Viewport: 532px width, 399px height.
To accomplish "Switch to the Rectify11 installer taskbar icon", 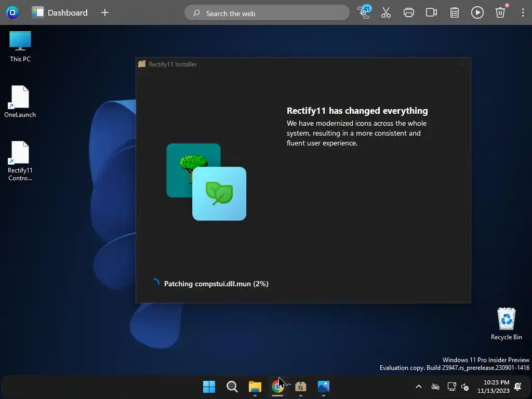I will click(301, 387).
